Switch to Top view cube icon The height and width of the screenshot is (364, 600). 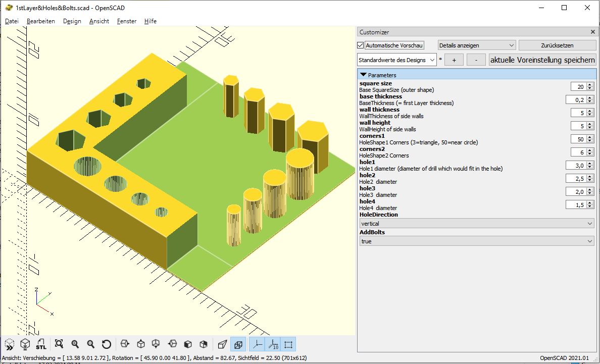[140, 344]
